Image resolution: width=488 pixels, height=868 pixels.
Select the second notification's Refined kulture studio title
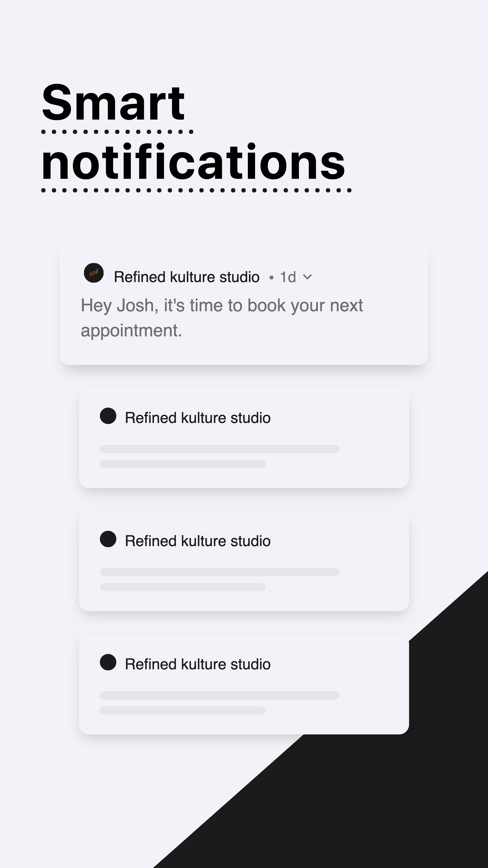pyautogui.click(x=198, y=418)
